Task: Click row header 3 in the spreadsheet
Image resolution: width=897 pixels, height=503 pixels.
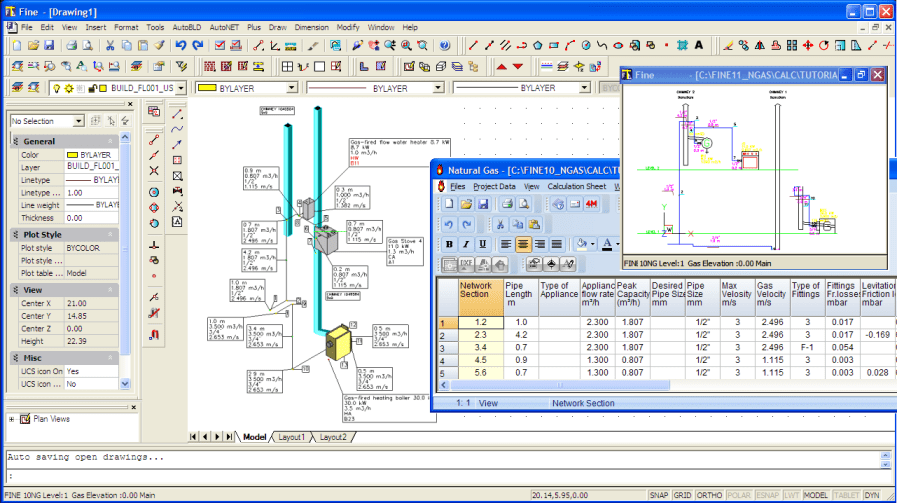Action: coord(448,348)
